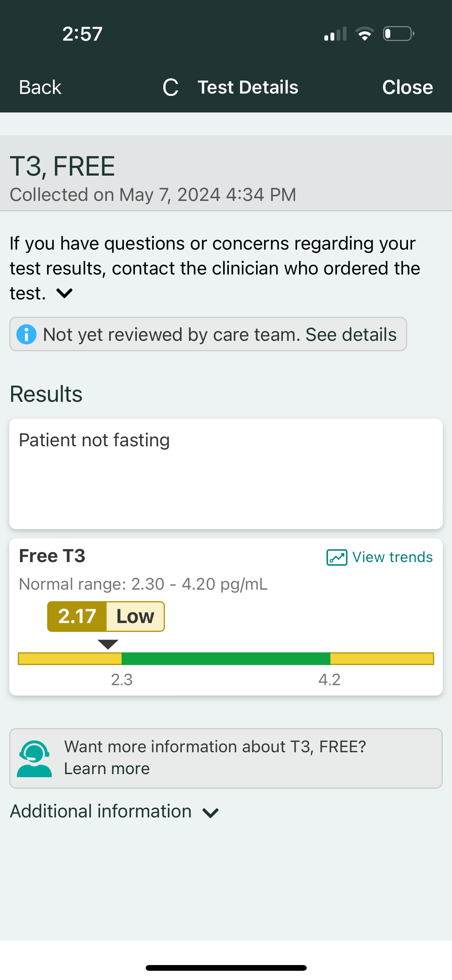The width and height of the screenshot is (452, 980).
Task: Tap the right yellow high-range bar segment
Action: point(382,658)
